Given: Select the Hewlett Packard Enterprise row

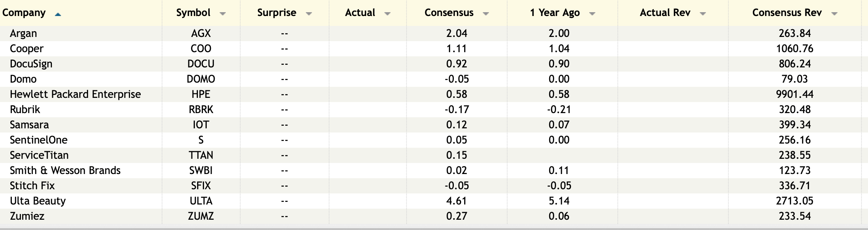Looking at the screenshot, I should [75, 94].
